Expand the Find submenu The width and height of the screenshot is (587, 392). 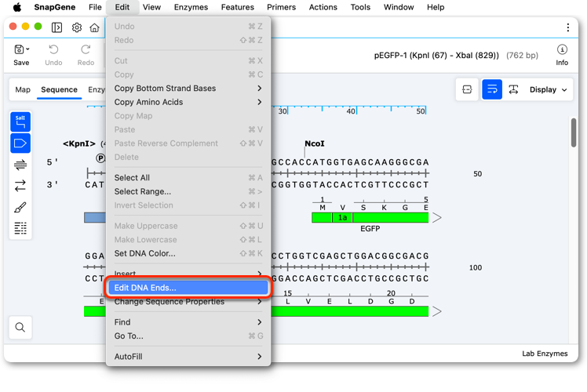[188, 322]
